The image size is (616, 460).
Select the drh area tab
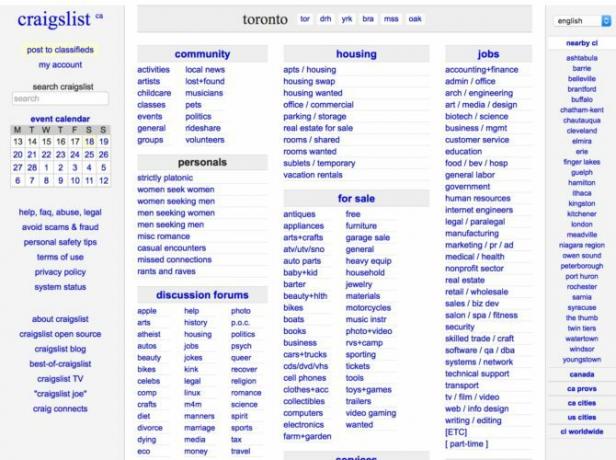pyautogui.click(x=325, y=19)
